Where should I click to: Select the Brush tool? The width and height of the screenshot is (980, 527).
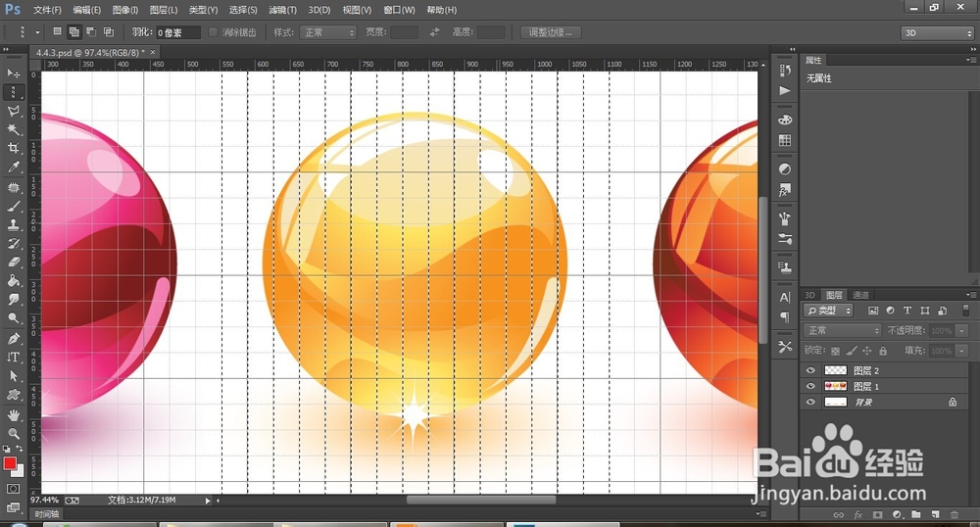pos(13,206)
